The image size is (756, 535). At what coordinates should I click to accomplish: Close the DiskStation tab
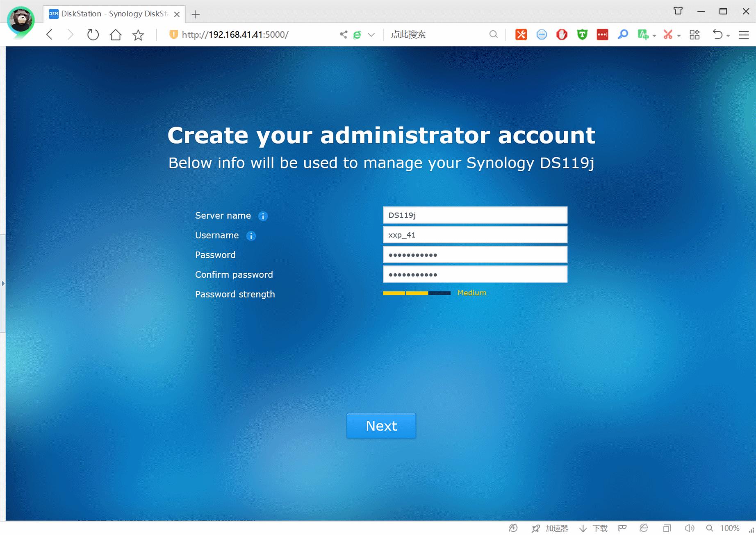177,14
